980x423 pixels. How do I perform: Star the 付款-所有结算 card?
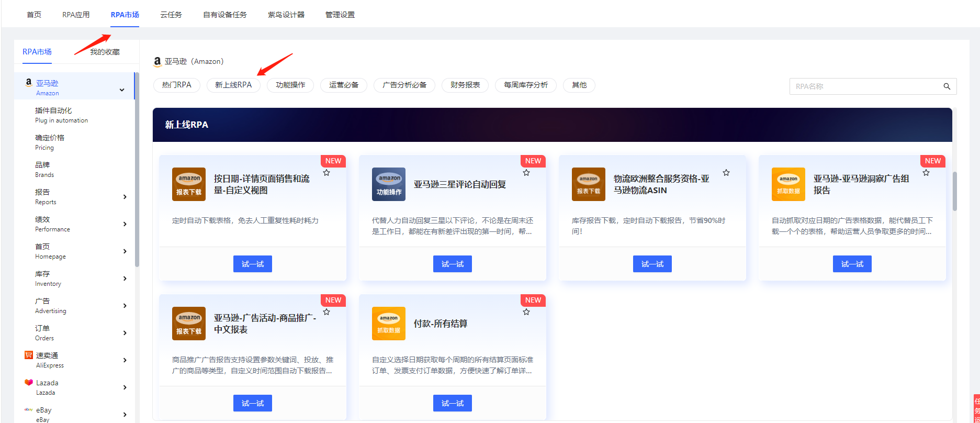(x=526, y=312)
